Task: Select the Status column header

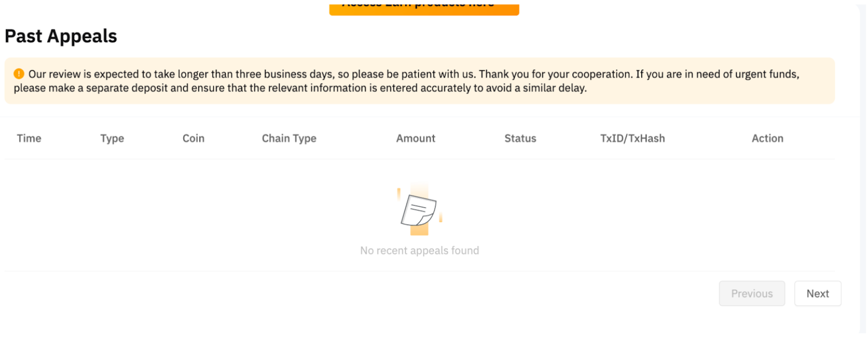Action: point(520,138)
